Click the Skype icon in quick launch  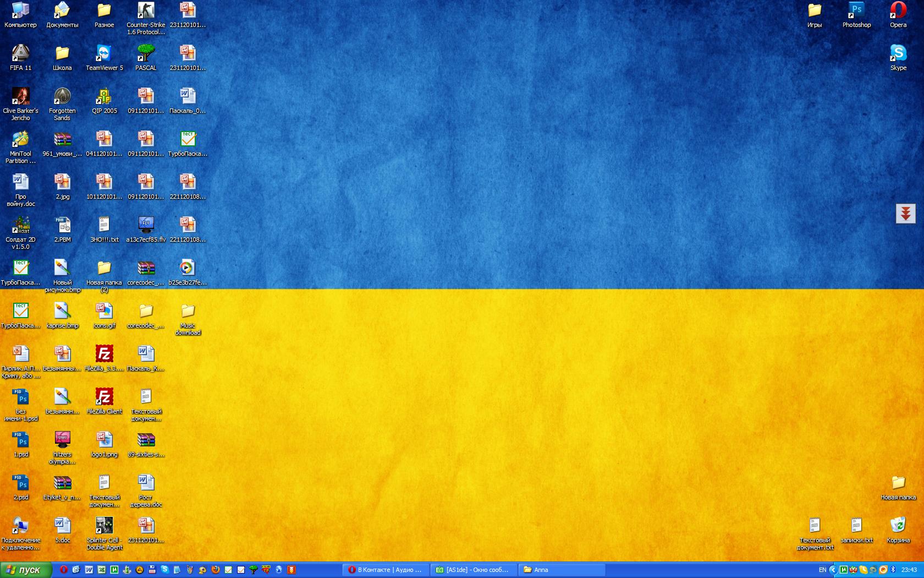pos(164,570)
